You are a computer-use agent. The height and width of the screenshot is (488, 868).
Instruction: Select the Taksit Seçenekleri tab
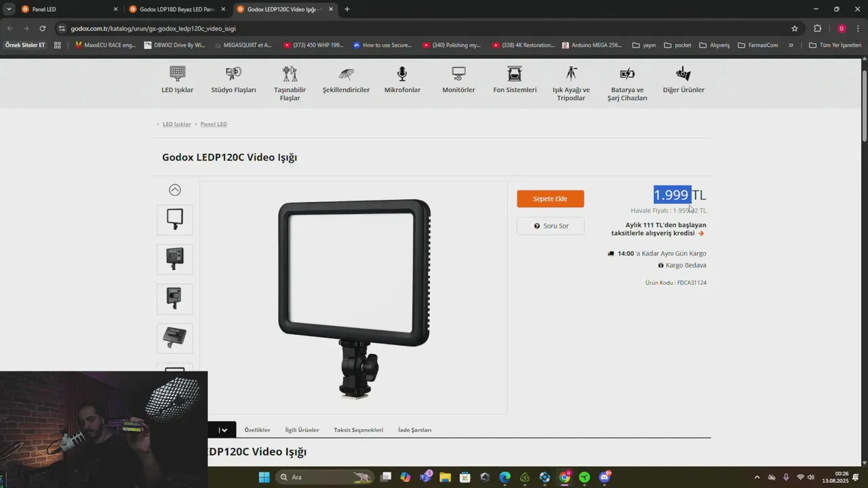click(x=358, y=430)
